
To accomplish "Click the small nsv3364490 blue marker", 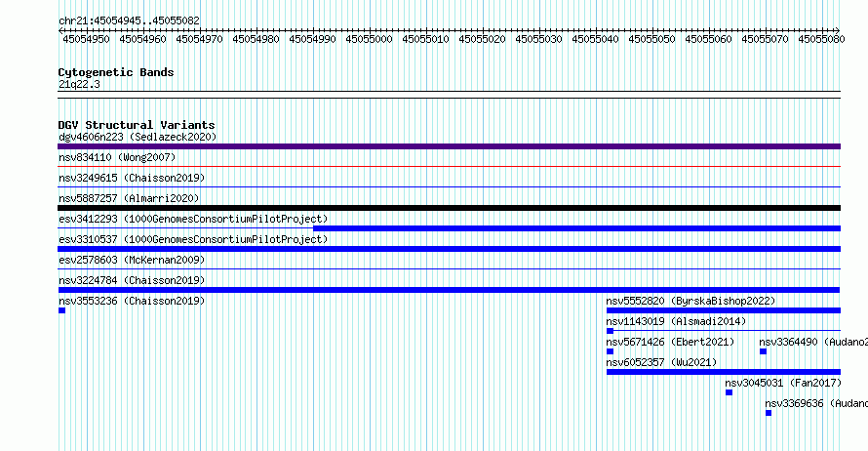I will [x=763, y=351].
